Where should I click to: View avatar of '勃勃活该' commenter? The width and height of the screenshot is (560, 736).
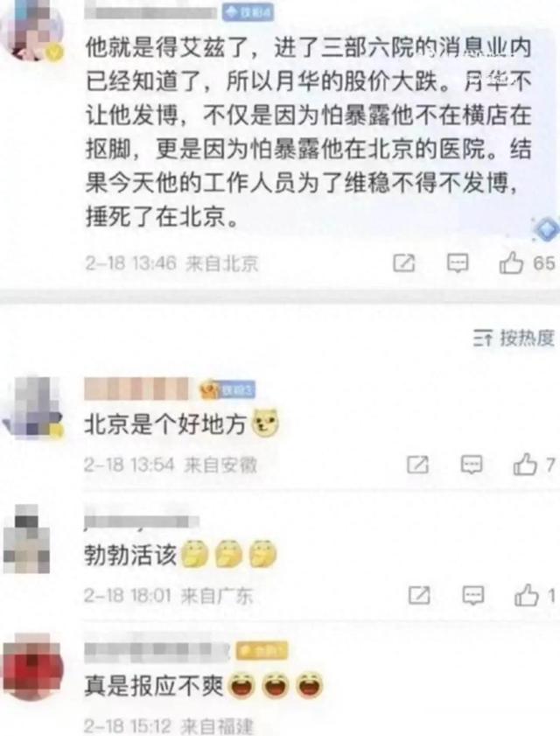(27, 538)
